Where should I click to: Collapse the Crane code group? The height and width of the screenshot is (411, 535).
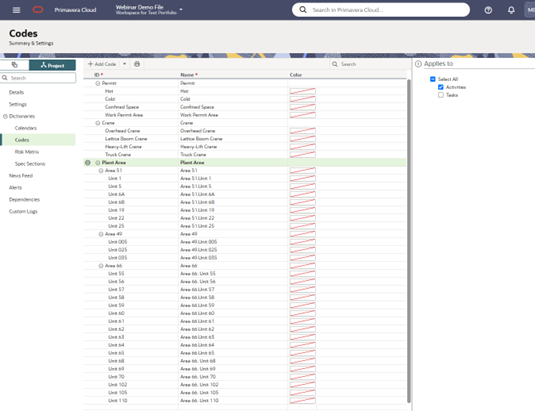98,123
